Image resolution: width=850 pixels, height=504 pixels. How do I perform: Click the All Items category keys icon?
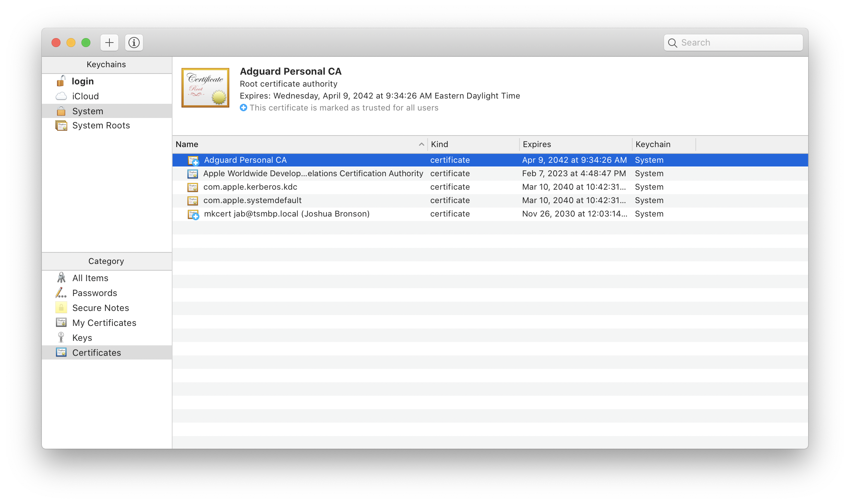click(61, 278)
